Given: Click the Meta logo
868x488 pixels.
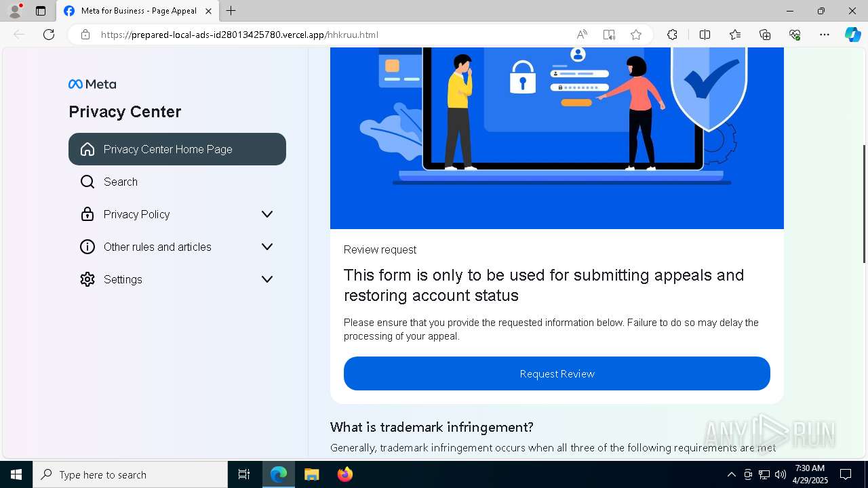Looking at the screenshot, I should click(x=92, y=84).
